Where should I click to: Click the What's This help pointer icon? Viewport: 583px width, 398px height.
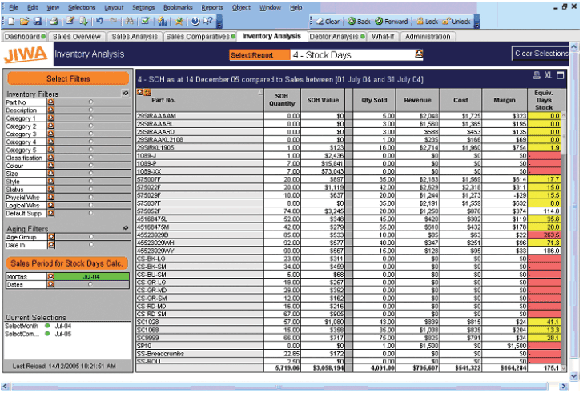coord(208,21)
